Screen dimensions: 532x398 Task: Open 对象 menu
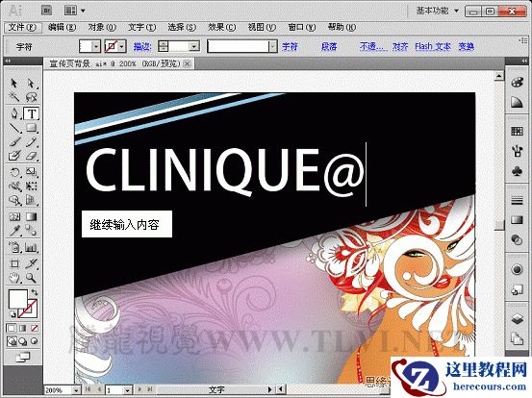click(102, 27)
